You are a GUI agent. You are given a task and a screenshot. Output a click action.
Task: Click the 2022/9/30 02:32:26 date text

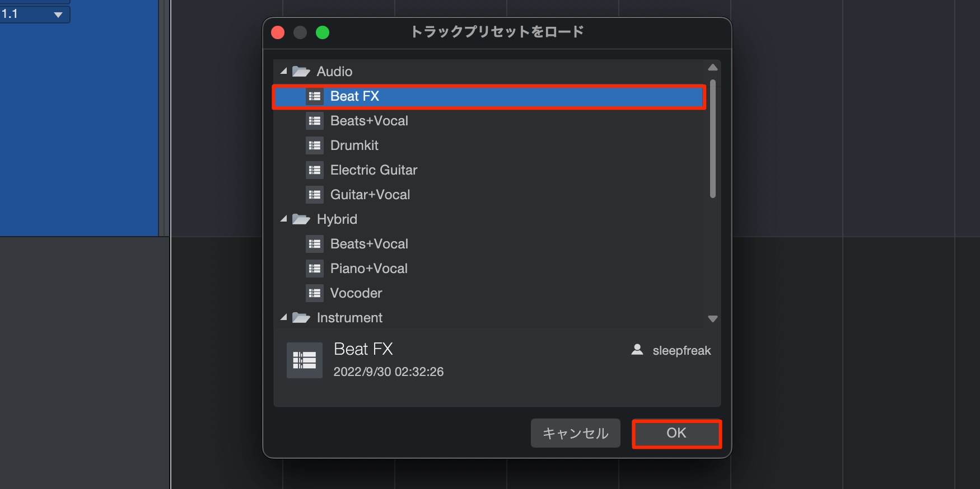click(x=389, y=372)
